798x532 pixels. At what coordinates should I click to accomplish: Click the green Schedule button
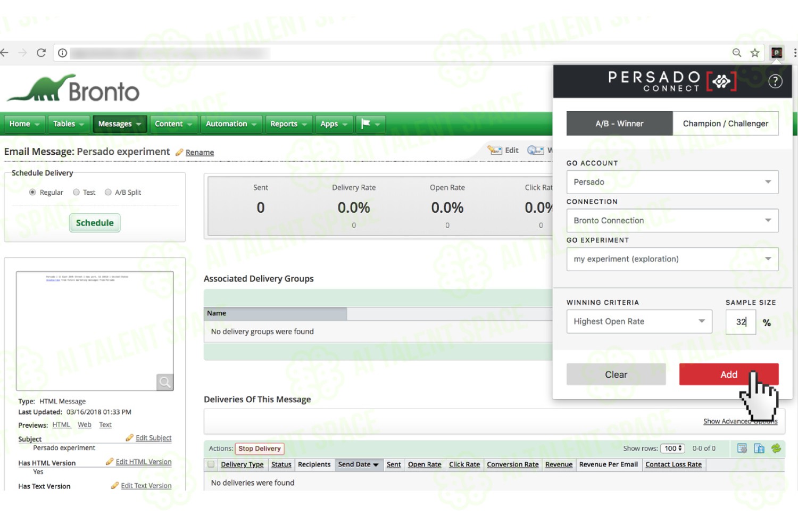coord(95,223)
